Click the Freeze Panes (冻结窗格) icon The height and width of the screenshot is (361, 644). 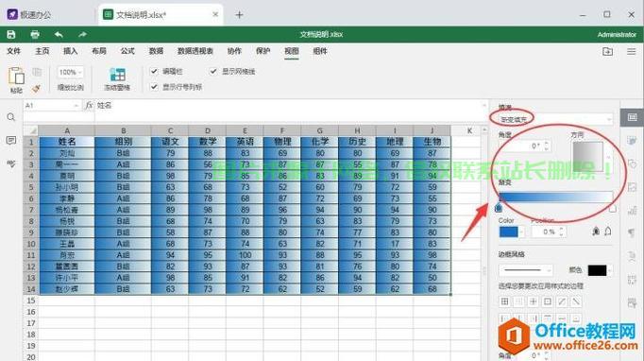tap(117, 75)
